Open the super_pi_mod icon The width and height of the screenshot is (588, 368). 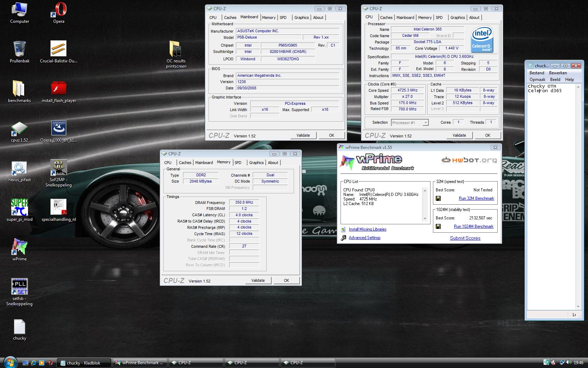(20, 210)
